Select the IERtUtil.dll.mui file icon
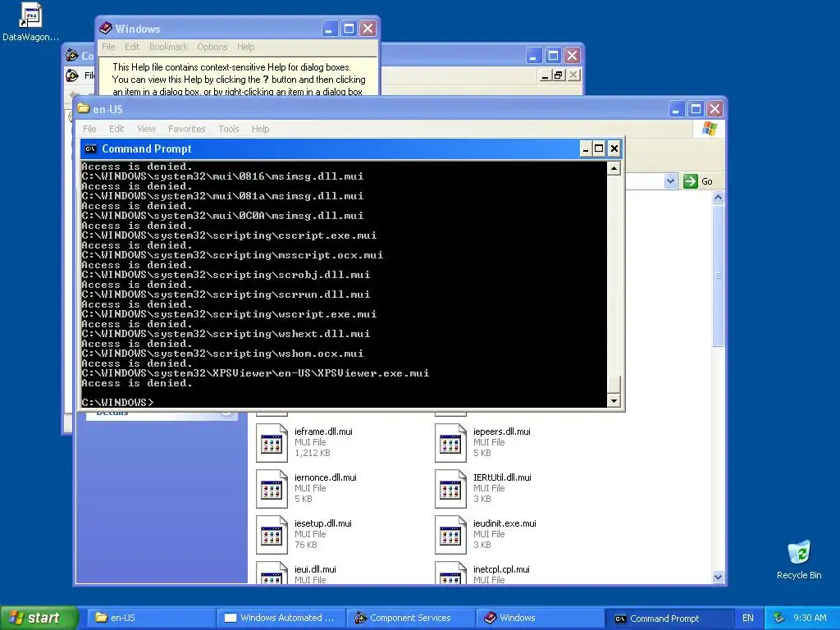Screen dimensions: 840x630 (450, 489)
